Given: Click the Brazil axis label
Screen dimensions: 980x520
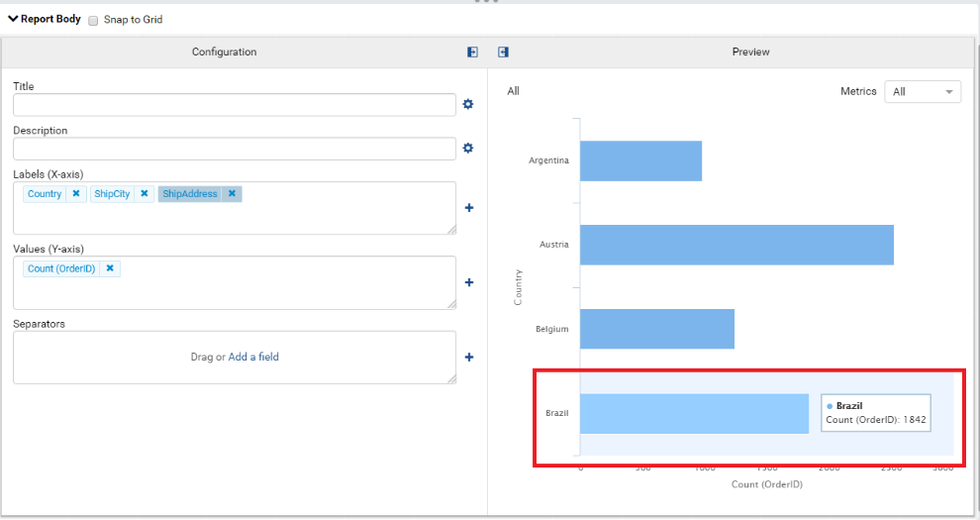Looking at the screenshot, I should [557, 413].
